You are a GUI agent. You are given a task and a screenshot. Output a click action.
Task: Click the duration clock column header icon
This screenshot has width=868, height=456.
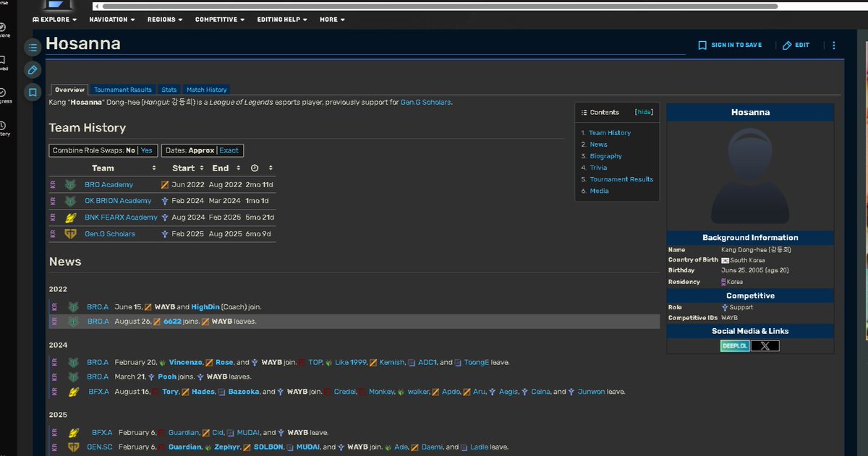tap(255, 168)
